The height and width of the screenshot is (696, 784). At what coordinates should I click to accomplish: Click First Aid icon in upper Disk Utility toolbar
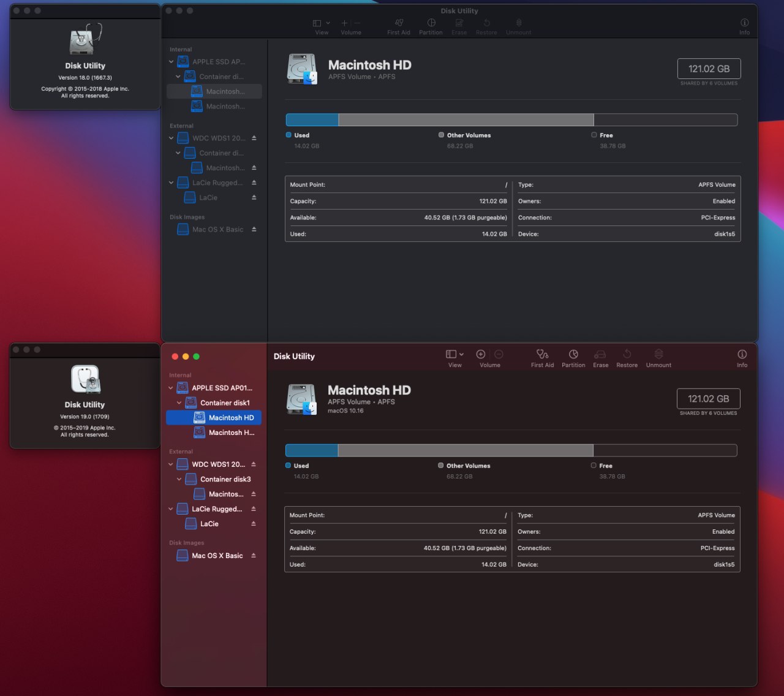point(399,23)
